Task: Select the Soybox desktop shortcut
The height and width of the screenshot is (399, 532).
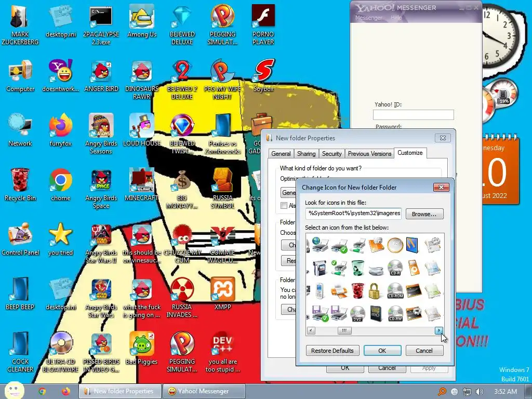Action: [263, 76]
